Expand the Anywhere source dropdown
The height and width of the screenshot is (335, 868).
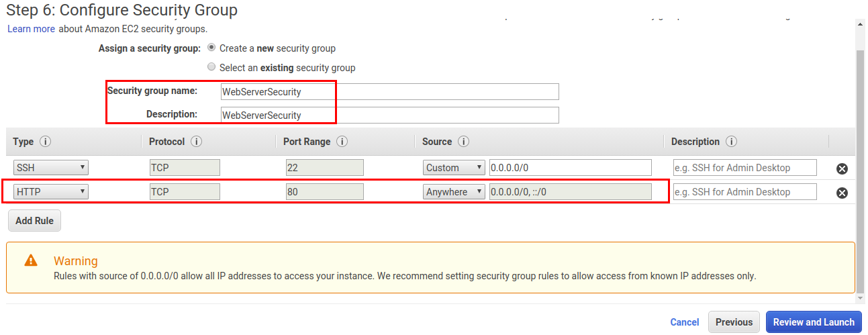pos(454,192)
